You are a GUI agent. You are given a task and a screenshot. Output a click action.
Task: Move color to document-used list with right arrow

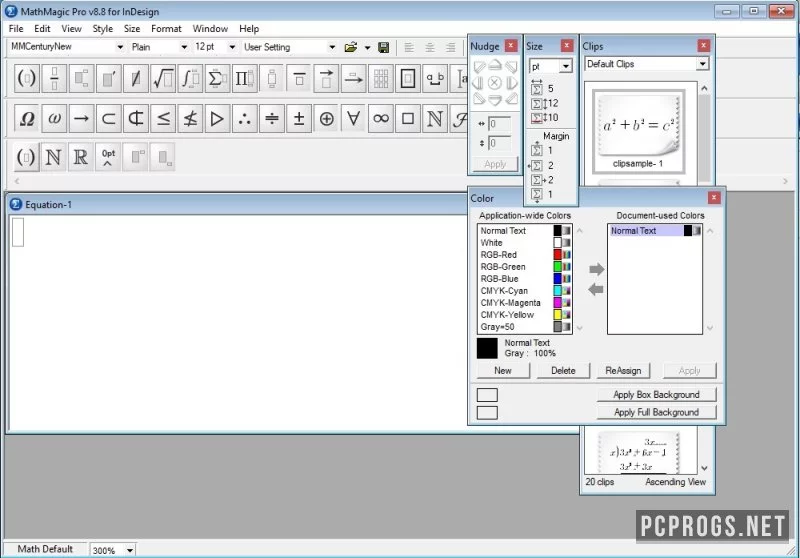coord(596,269)
